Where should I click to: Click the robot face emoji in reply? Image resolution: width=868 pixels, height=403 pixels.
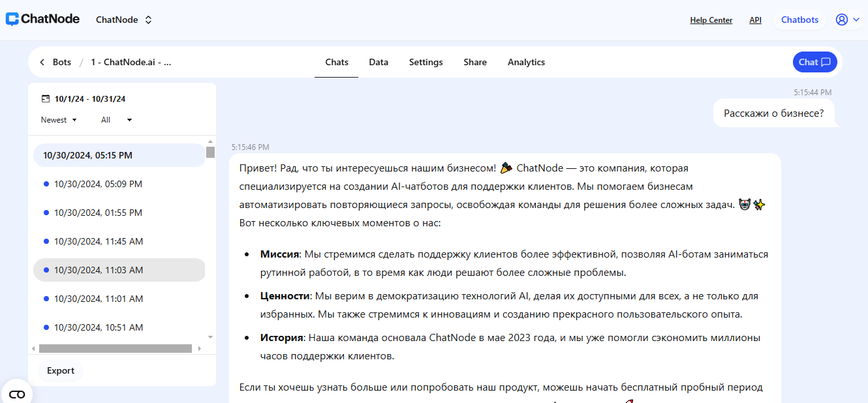(x=744, y=205)
